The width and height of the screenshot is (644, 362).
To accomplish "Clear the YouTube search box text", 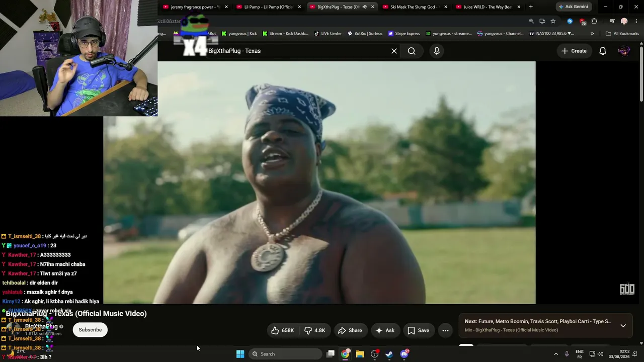I will [394, 51].
